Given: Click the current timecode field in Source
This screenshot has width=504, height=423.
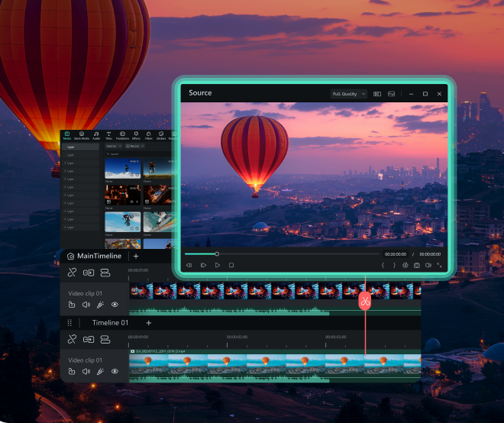Looking at the screenshot, I should click(x=396, y=254).
